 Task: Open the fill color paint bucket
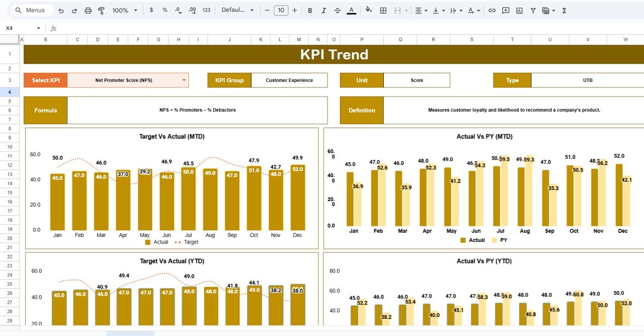[368, 11]
